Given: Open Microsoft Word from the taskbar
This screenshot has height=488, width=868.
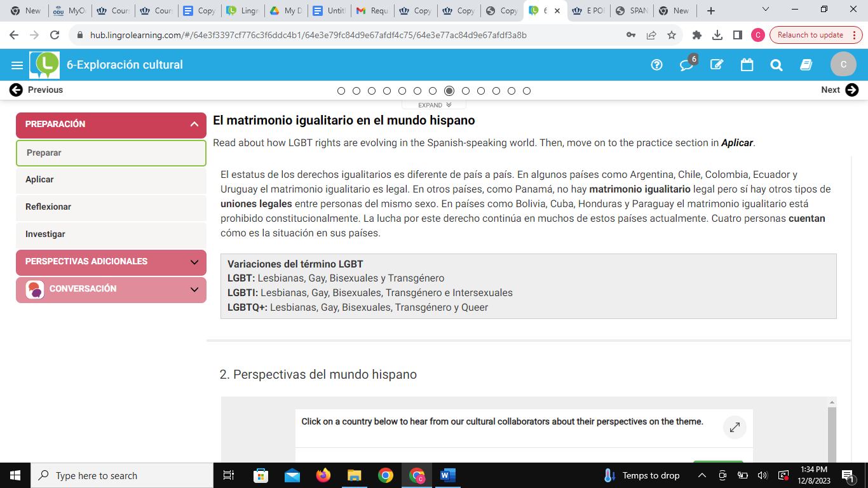Looking at the screenshot, I should tap(448, 475).
